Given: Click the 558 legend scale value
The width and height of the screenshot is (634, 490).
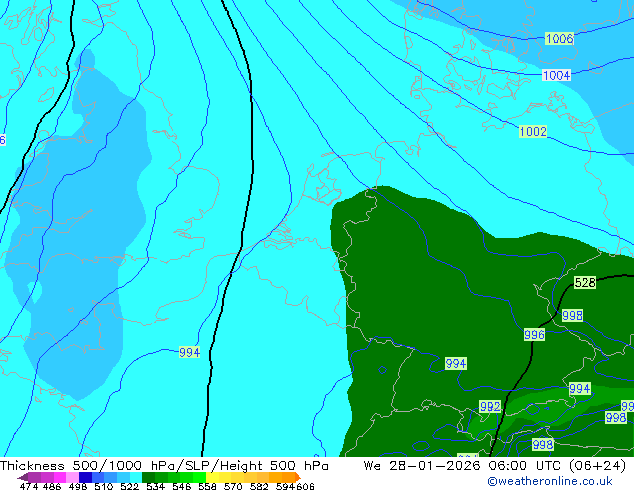Looking at the screenshot, I should click(x=207, y=486).
